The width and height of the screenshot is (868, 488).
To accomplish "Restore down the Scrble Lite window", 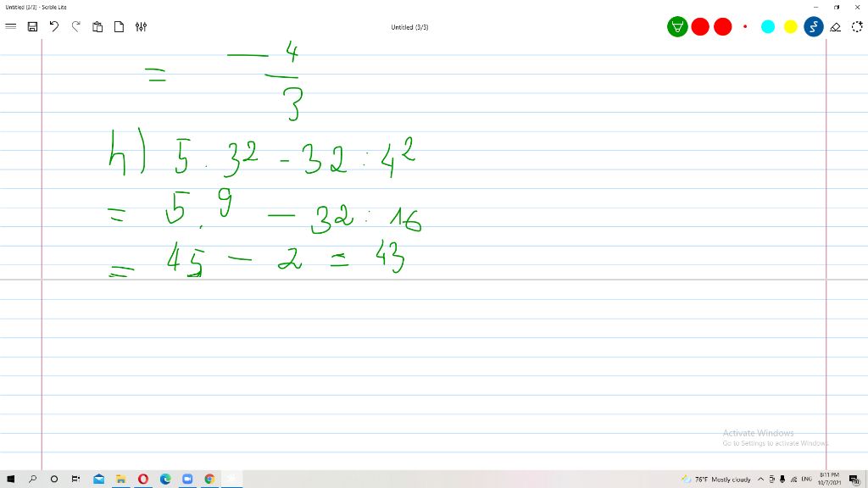I will point(837,7).
